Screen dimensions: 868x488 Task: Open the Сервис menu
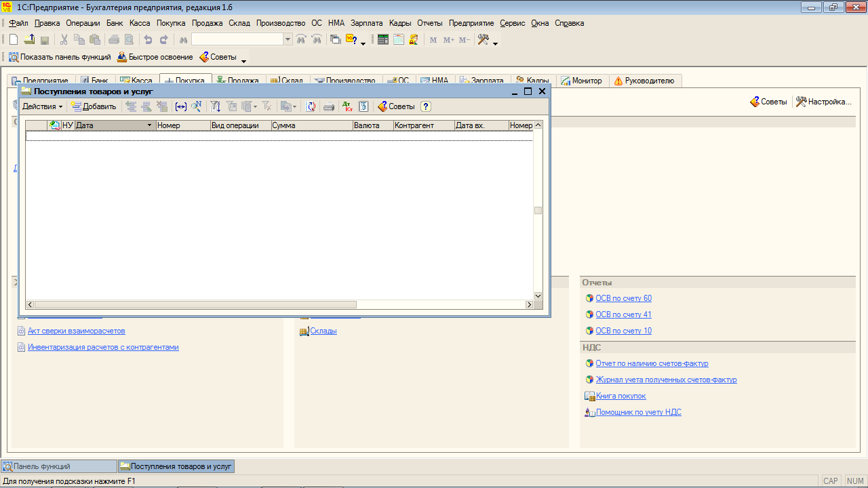pyautogui.click(x=513, y=23)
